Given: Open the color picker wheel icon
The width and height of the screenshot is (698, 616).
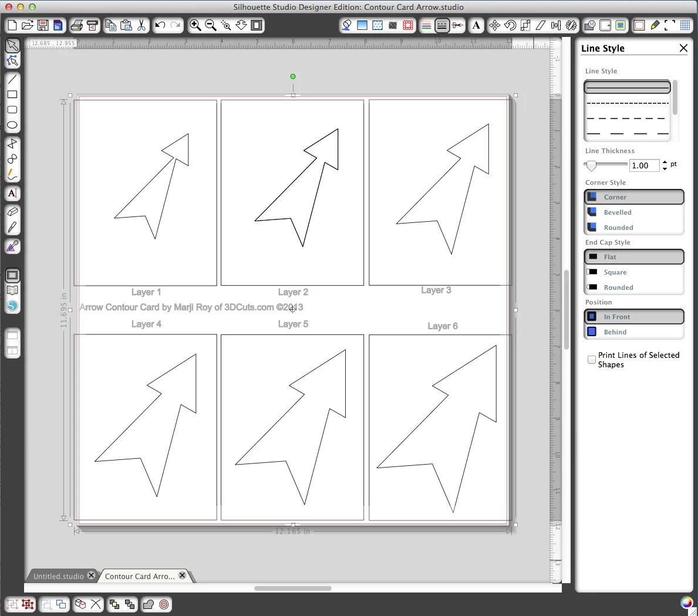Looking at the screenshot, I should coord(686,602).
